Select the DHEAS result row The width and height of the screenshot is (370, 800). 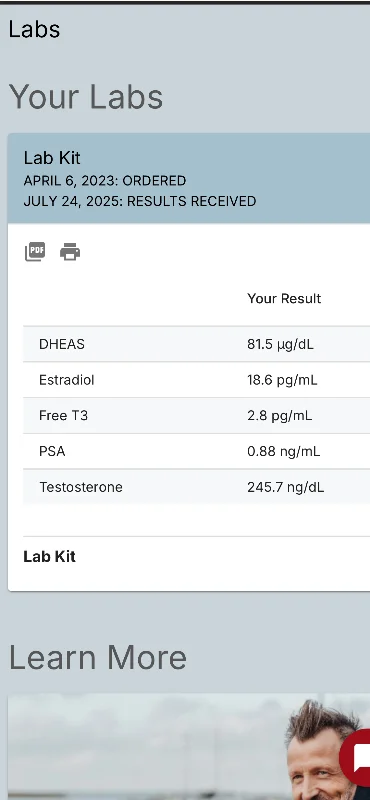[x=196, y=344]
